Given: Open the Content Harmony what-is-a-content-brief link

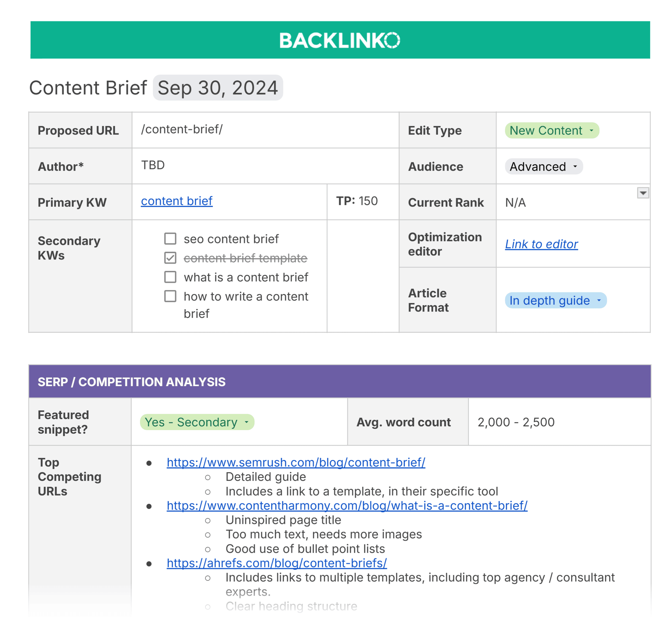Looking at the screenshot, I should (346, 505).
